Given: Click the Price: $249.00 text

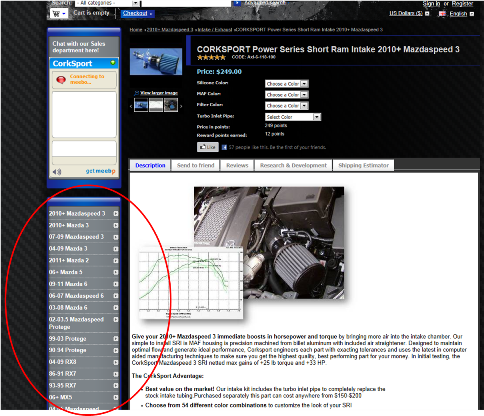Looking at the screenshot, I should [x=219, y=72].
